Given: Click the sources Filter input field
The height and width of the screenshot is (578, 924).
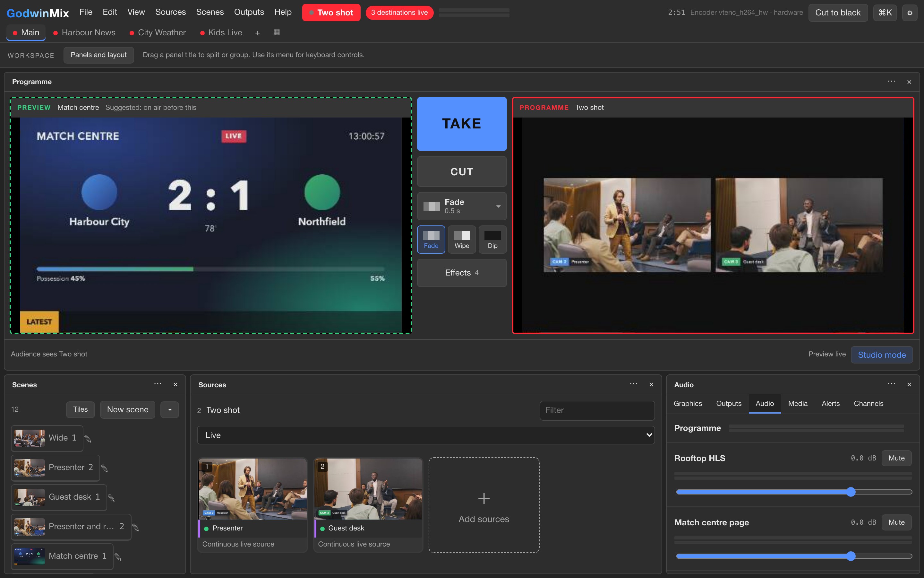Looking at the screenshot, I should [x=597, y=410].
